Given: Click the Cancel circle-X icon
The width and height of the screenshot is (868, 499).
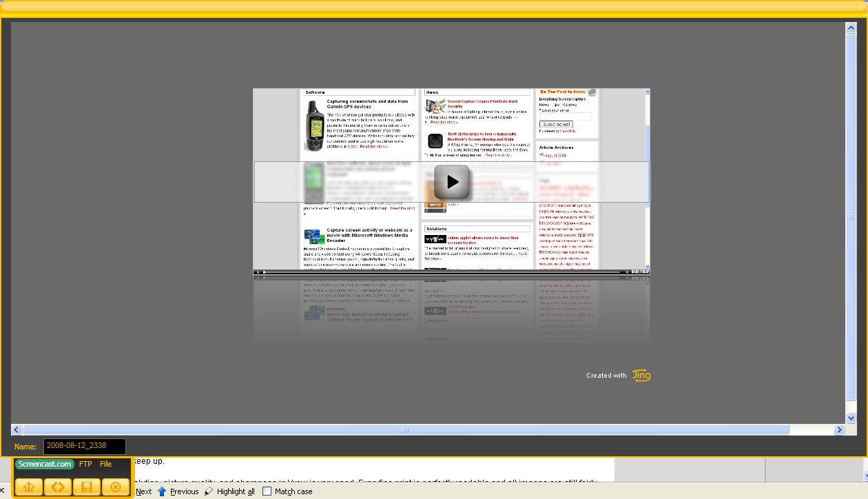Looking at the screenshot, I should click(116, 487).
